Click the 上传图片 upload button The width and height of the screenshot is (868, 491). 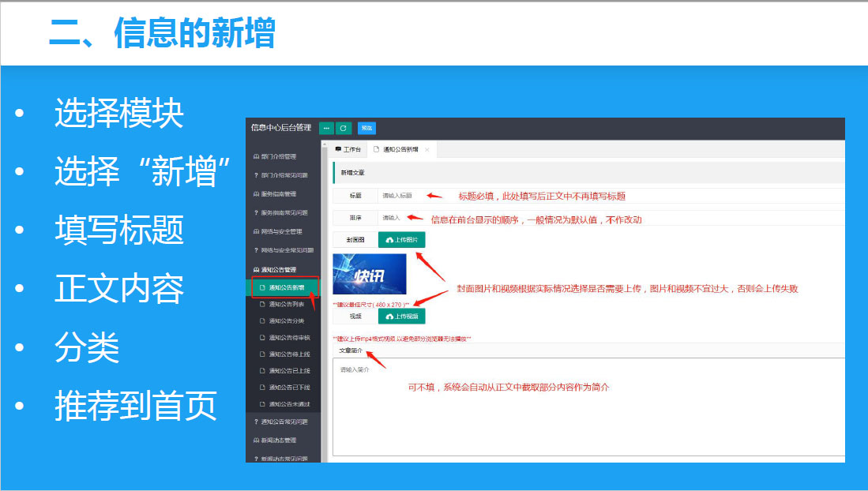click(401, 239)
